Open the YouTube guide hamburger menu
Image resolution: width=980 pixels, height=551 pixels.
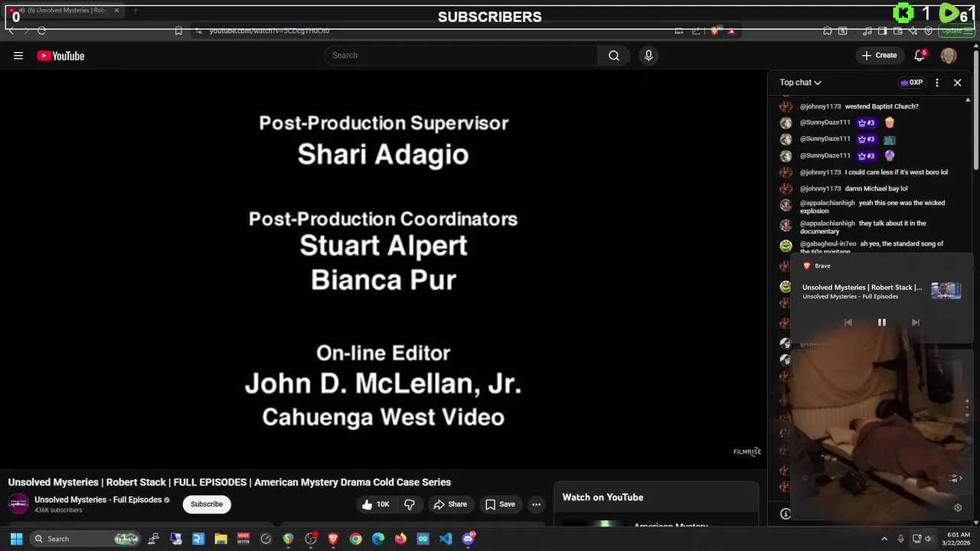pyautogui.click(x=18, y=55)
